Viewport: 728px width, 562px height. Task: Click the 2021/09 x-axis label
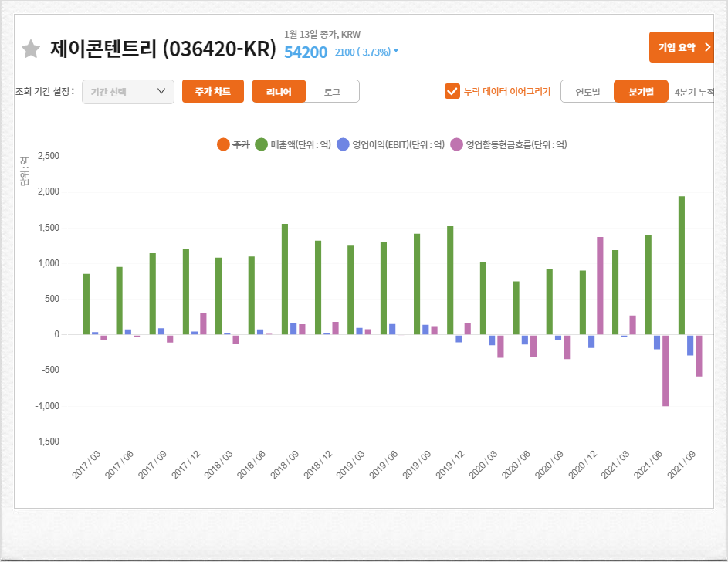[x=681, y=465]
